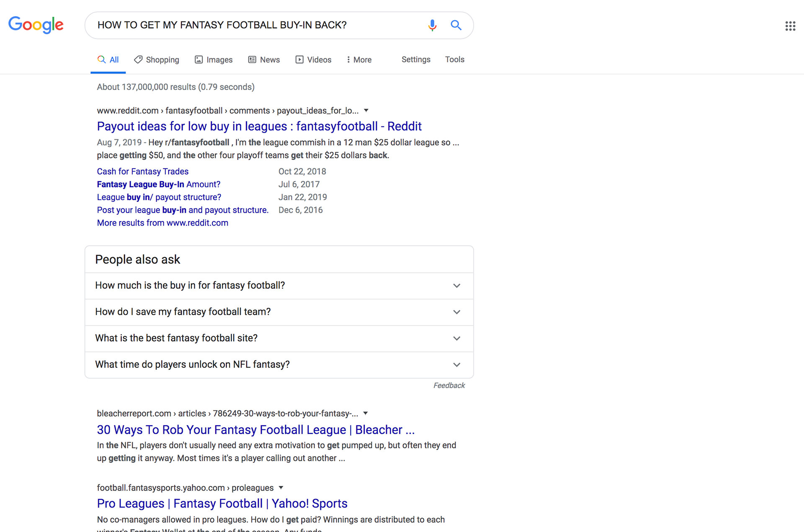Open Pro Leagues Yahoo! Sports result

pos(222,504)
